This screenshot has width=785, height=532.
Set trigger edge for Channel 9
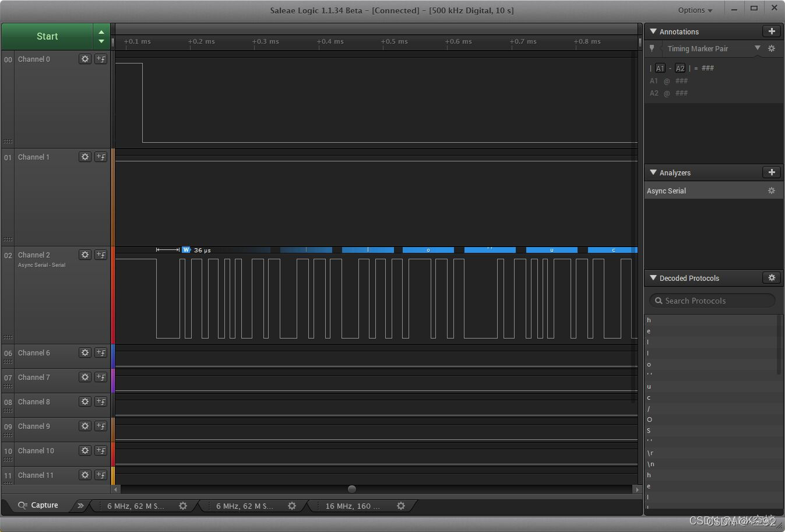click(x=101, y=426)
